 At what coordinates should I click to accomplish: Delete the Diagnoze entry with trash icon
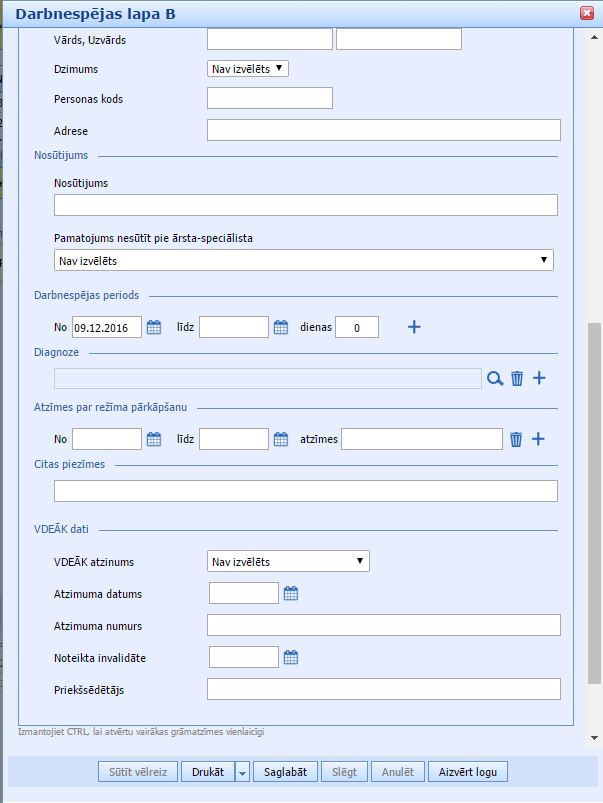coord(517,378)
